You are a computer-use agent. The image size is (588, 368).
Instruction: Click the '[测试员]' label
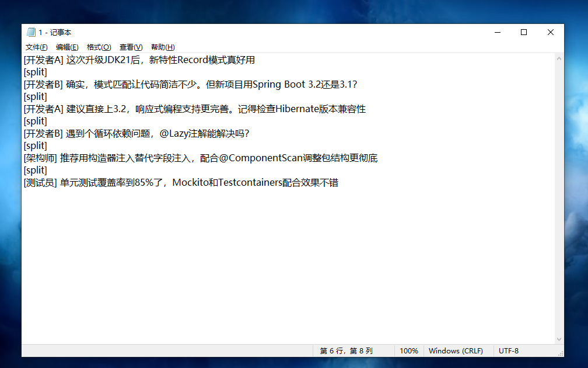pyautogui.click(x=40, y=182)
